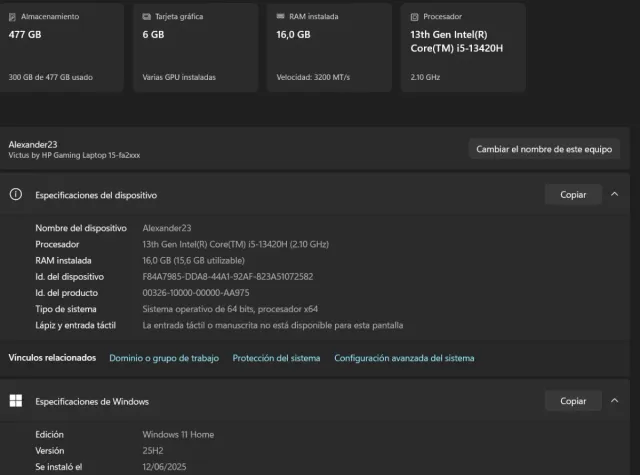The image size is (640, 475).
Task: Click the Alexander23 computer name header
Action: 33,144
